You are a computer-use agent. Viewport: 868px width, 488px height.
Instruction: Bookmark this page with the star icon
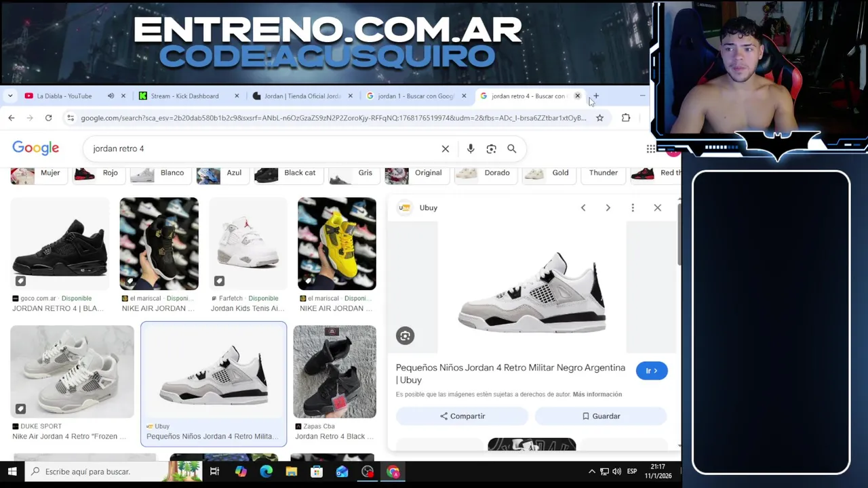coord(599,118)
